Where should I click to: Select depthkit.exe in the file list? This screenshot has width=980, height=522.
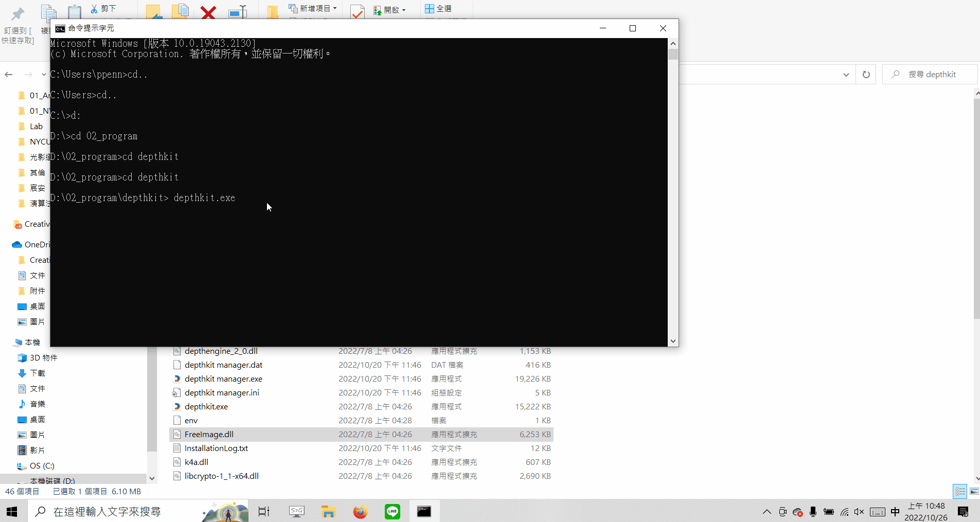click(206, 406)
